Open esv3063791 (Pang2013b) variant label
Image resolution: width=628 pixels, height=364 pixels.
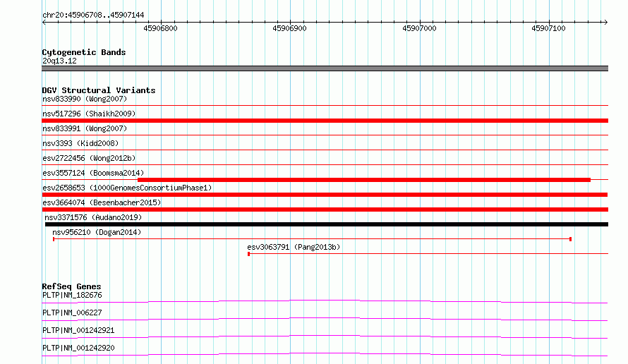tap(294, 247)
